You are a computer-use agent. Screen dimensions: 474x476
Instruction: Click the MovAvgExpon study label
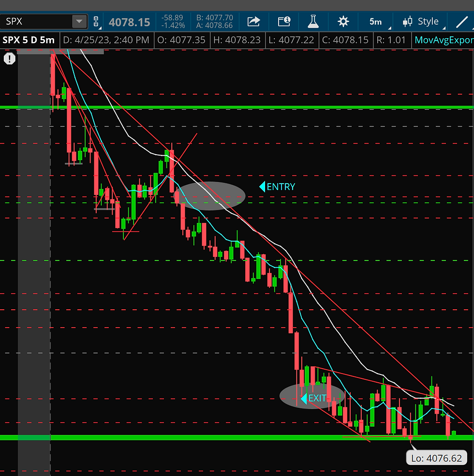[444, 40]
